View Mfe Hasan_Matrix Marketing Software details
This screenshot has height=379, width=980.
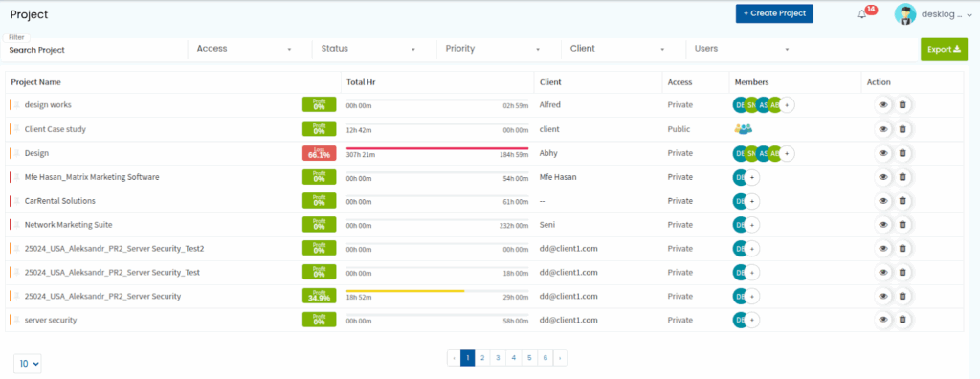pyautogui.click(x=883, y=177)
